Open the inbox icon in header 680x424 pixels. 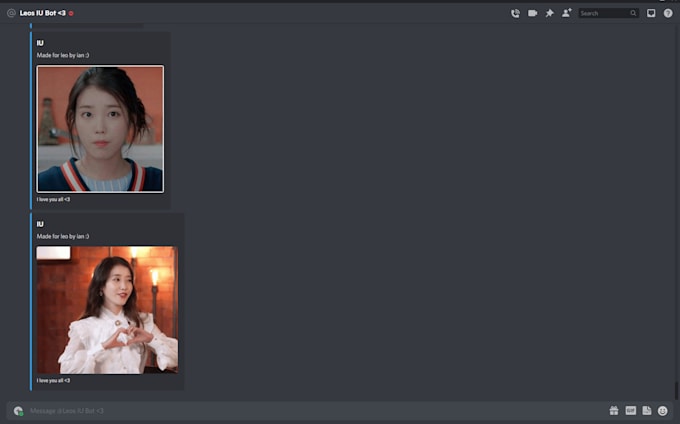(x=651, y=13)
